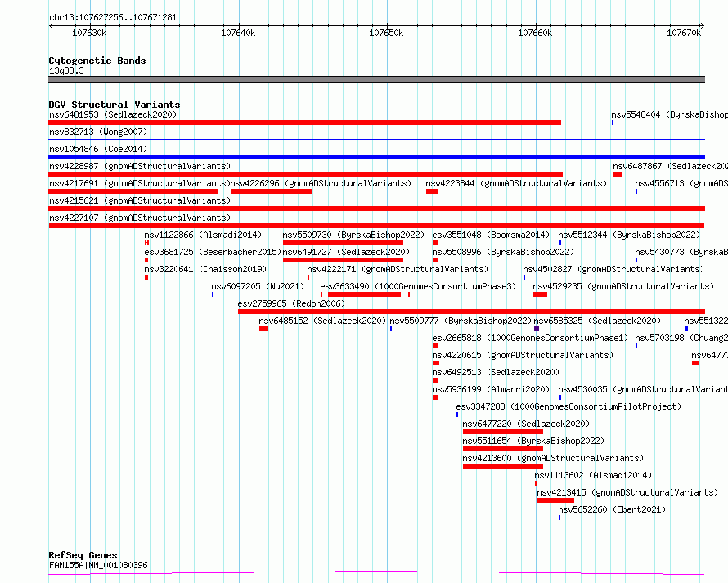This screenshot has width=728, height=583.
Task: Click nsv4220615 gnomADStructuralVariants label
Action: point(523,355)
